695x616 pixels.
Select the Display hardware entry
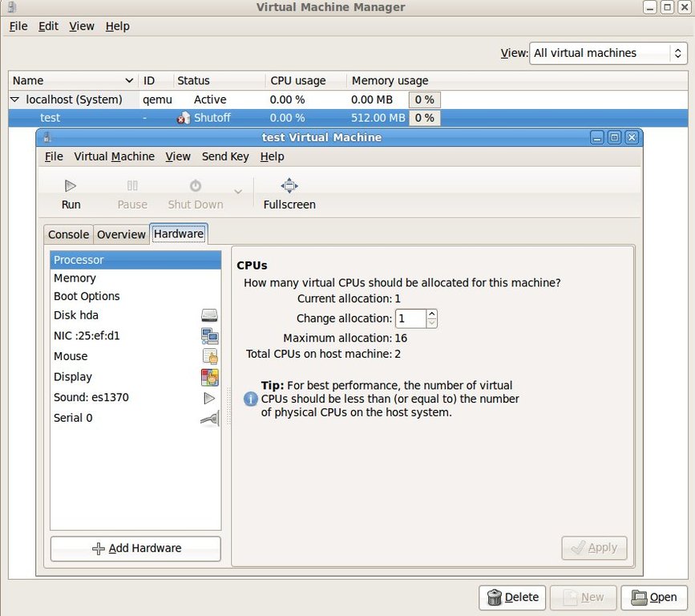[x=73, y=377]
